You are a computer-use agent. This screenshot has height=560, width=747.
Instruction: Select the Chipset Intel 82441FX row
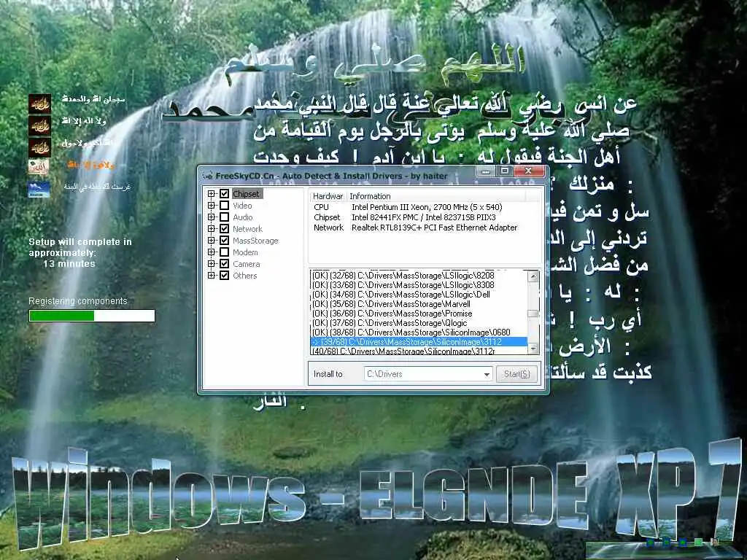tap(425, 217)
